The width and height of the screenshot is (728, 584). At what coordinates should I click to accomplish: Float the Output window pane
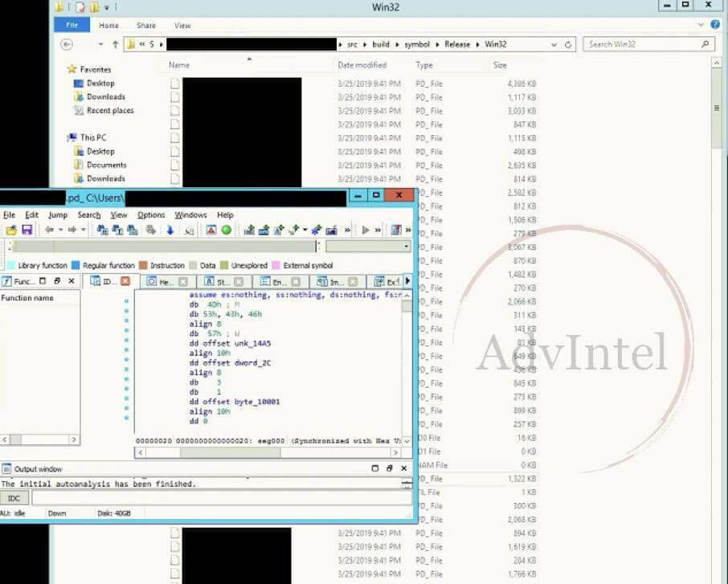(x=390, y=468)
